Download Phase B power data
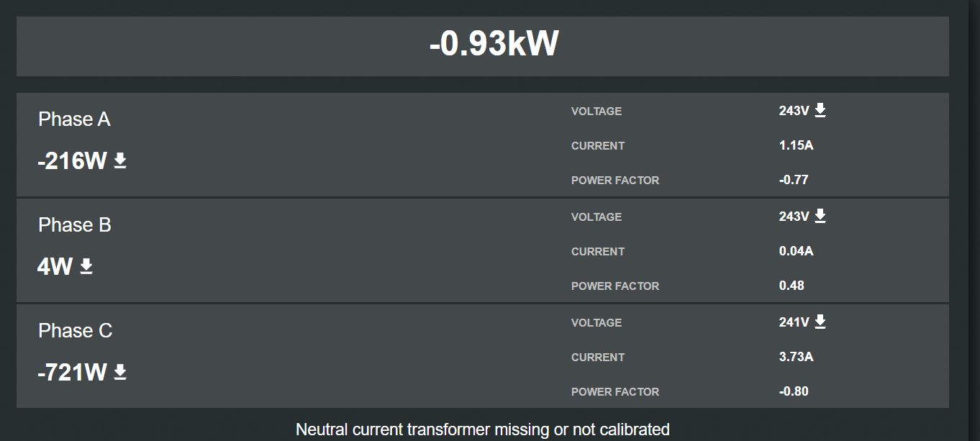The height and width of the screenshot is (441, 980). tap(86, 266)
